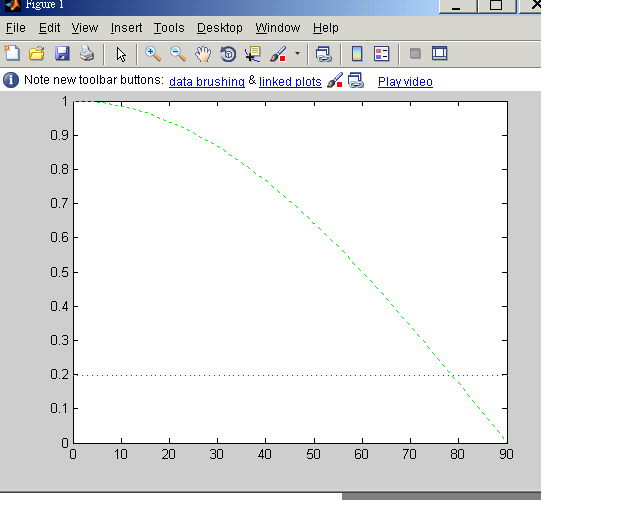Click the Brush data tool icon
This screenshot has width=640, height=512.
[x=278, y=54]
